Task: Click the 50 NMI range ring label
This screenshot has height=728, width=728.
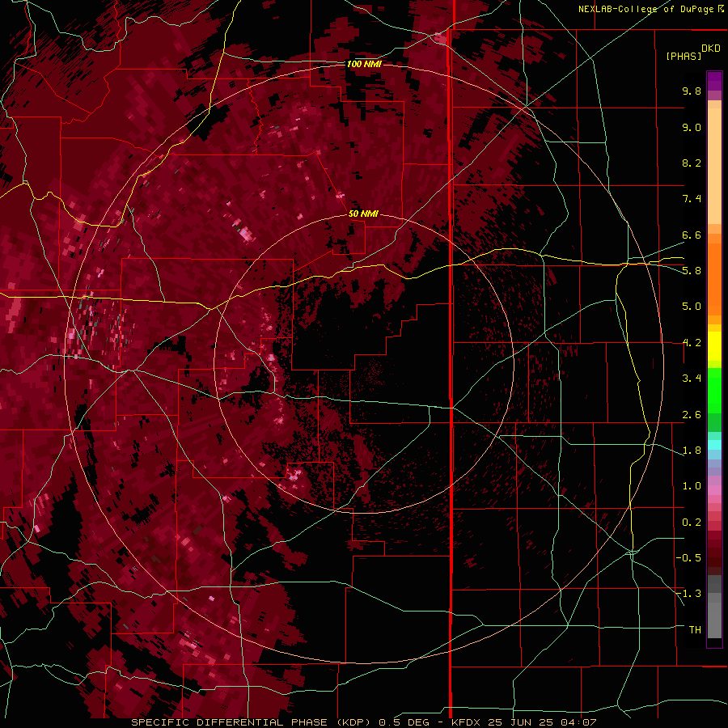Action: [x=363, y=214]
